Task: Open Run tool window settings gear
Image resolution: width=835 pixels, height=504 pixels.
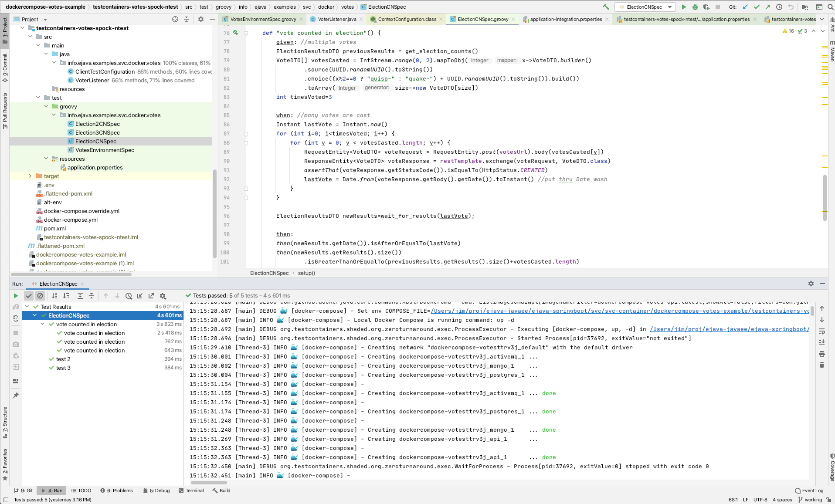Action: point(811,284)
